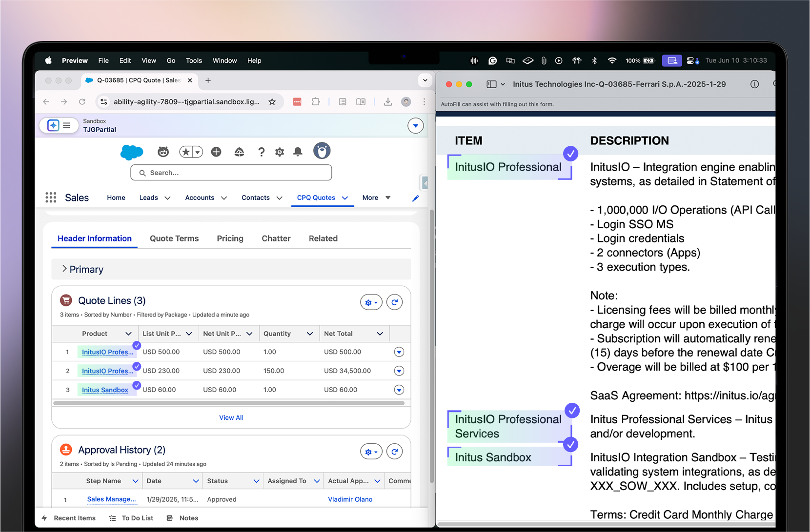Open the Chatter tab
The image size is (810, 532).
pyautogui.click(x=276, y=238)
